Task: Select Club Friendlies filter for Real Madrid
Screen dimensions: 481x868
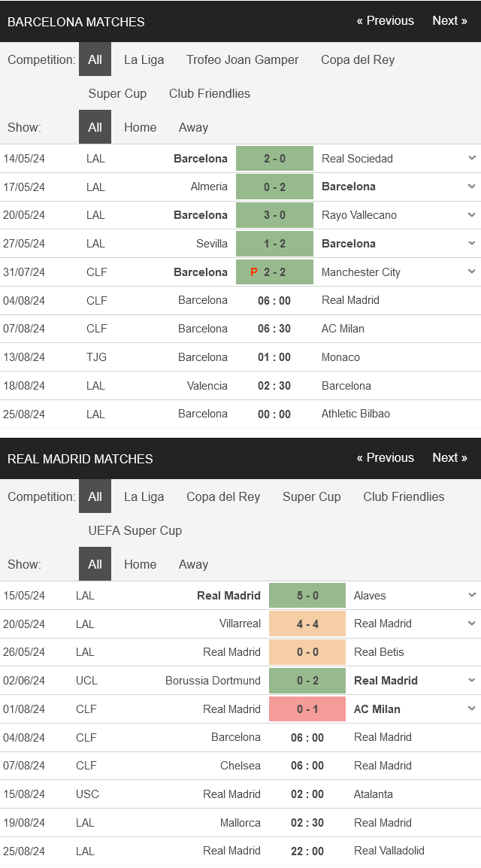Action: [x=404, y=496]
